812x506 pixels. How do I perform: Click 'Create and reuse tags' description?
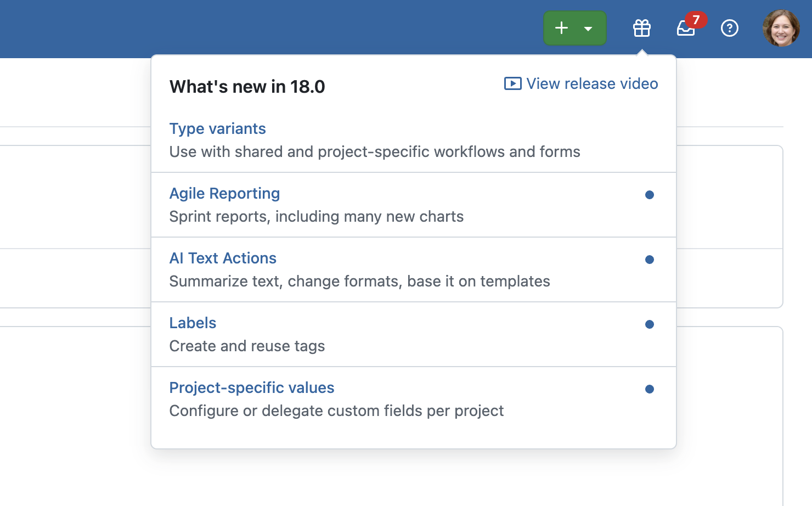click(x=247, y=346)
